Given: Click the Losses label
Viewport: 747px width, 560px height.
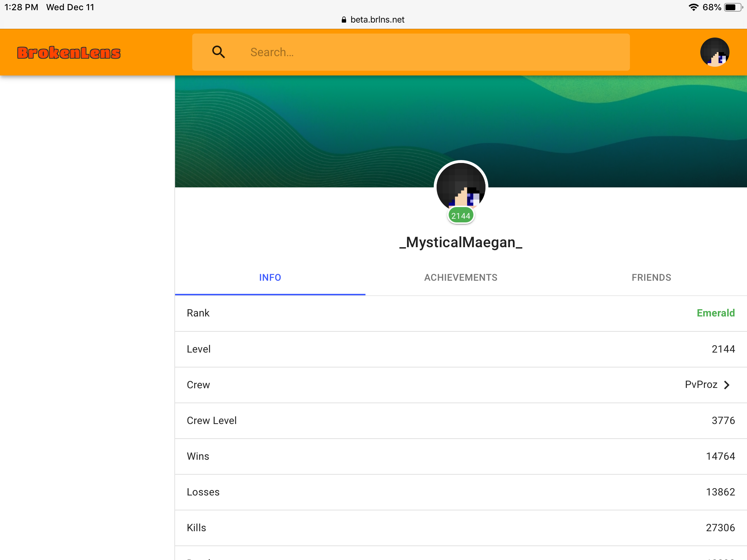Looking at the screenshot, I should coord(203,492).
